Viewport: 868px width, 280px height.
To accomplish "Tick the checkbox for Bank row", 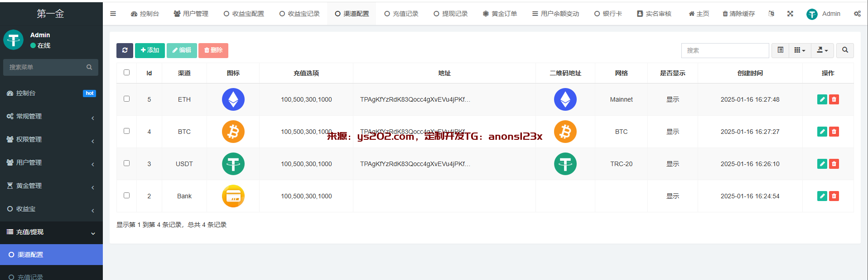I will click(127, 196).
